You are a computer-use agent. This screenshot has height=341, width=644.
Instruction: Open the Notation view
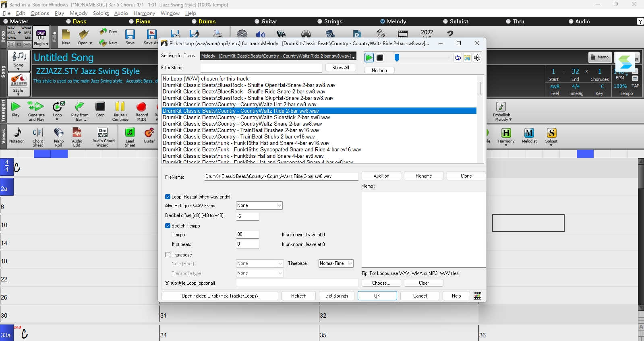click(17, 136)
